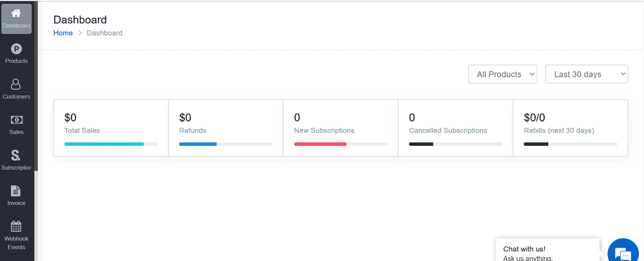Screen dimensions: 644x261
Task: Open Webhook Events via the calendar icon
Action: point(16,226)
